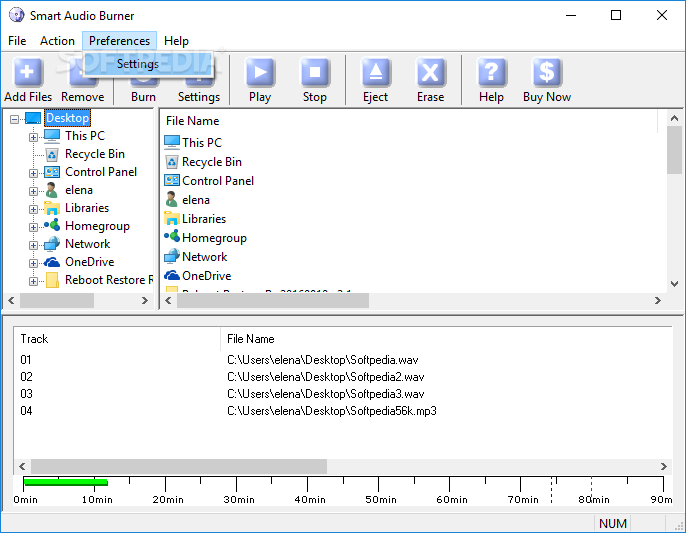Screen dimensions: 686x533
Task: Click right arrow of folder tree scrollbar
Action: tap(145, 301)
